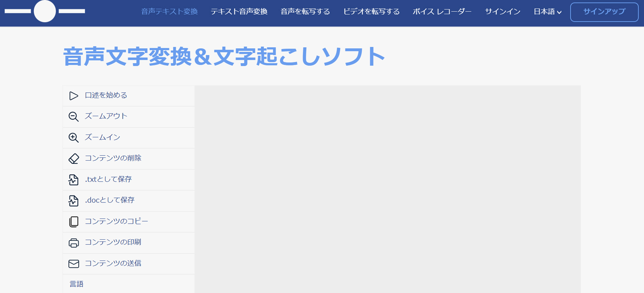Click the envelope icon for コンテンツの送信

click(x=74, y=264)
